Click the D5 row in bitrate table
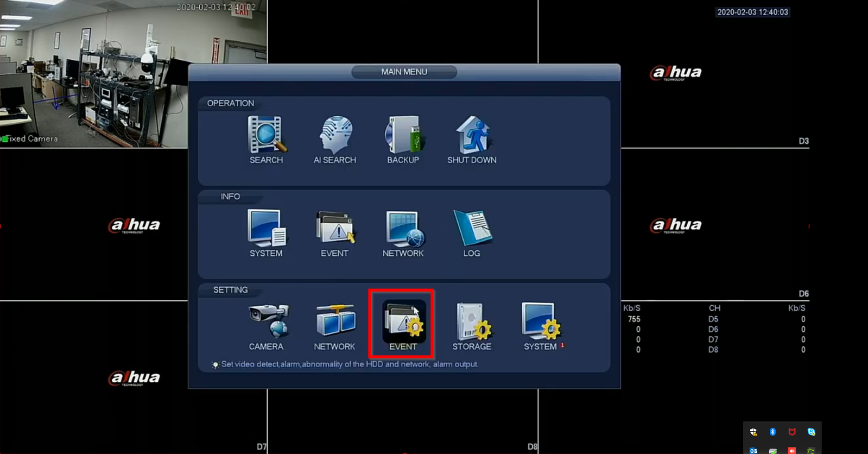The image size is (868, 454). pyautogui.click(x=713, y=319)
